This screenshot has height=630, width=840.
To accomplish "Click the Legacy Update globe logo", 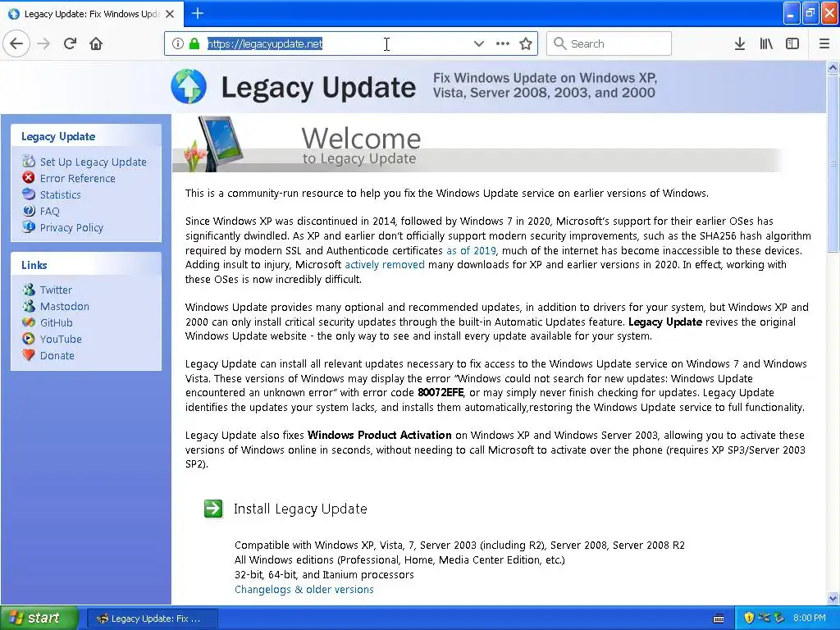I will click(x=189, y=86).
